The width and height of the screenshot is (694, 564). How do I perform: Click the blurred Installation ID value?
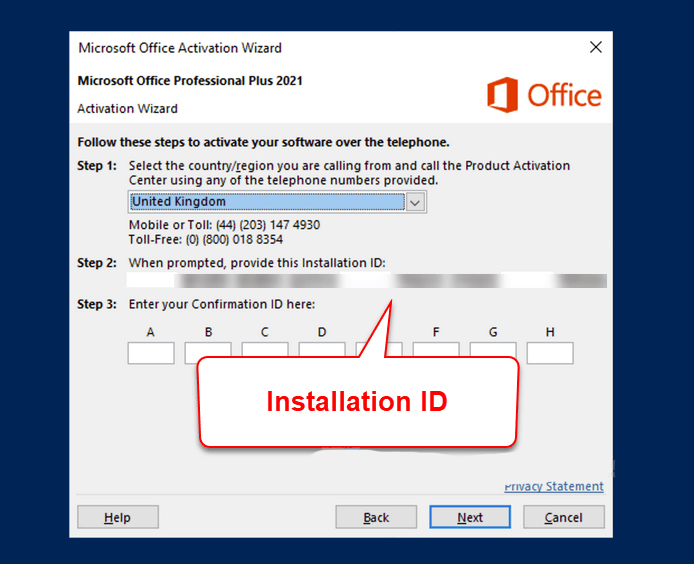tap(366, 280)
